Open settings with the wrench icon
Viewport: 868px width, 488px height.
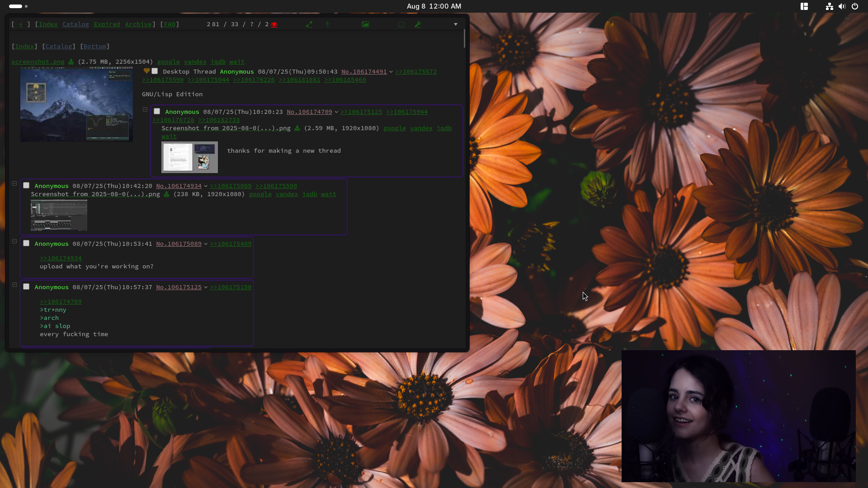pyautogui.click(x=418, y=24)
